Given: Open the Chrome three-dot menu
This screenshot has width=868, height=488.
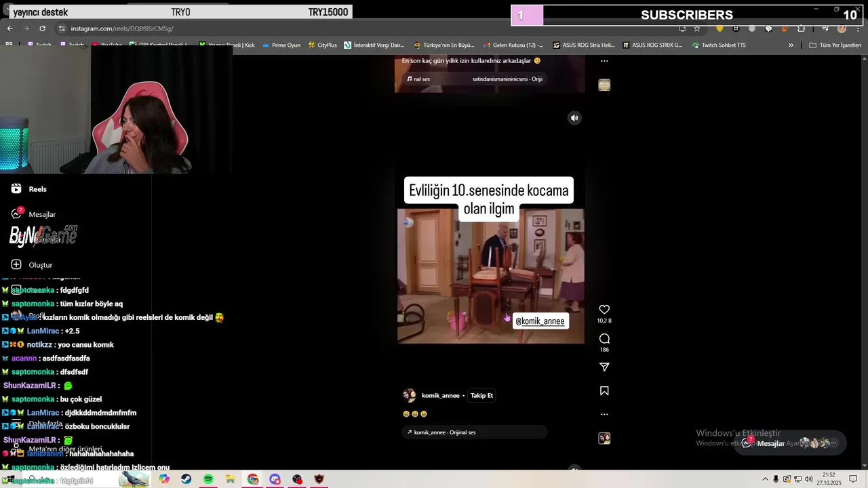Looking at the screenshot, I should point(858,28).
